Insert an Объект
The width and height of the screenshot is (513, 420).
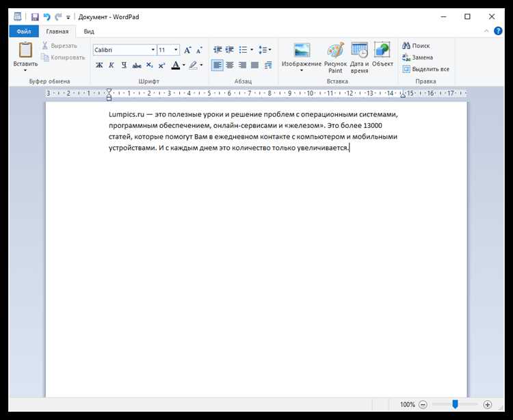coord(382,54)
